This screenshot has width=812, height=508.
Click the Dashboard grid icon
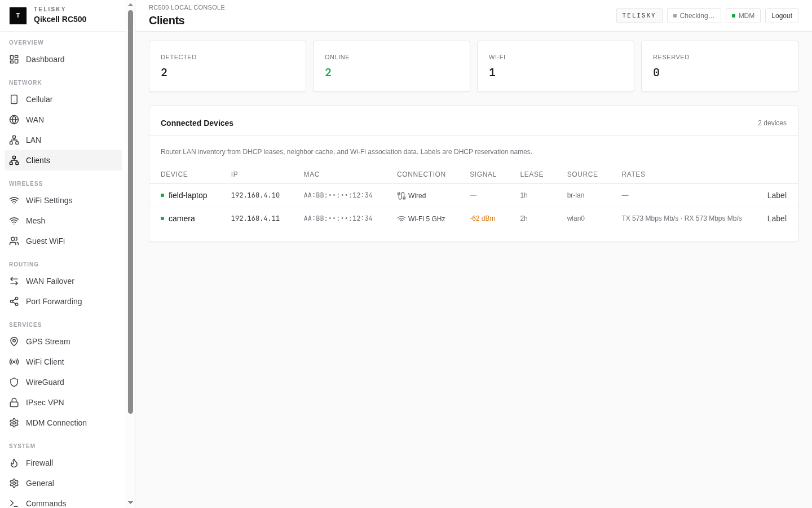click(14, 59)
